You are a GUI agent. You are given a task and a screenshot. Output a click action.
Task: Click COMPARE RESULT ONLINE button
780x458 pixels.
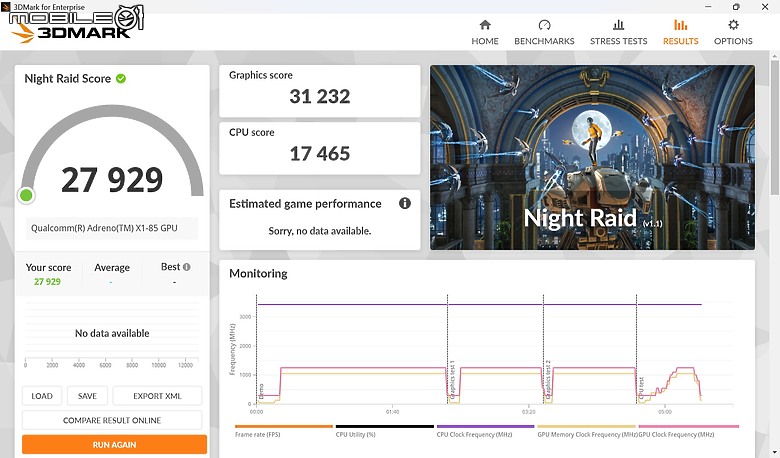pyautogui.click(x=112, y=420)
